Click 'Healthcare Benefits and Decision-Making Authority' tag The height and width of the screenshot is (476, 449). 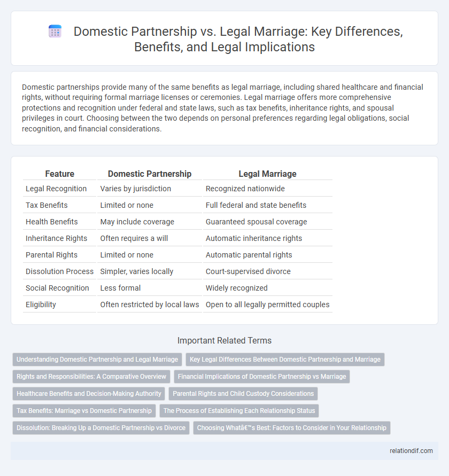89,393
